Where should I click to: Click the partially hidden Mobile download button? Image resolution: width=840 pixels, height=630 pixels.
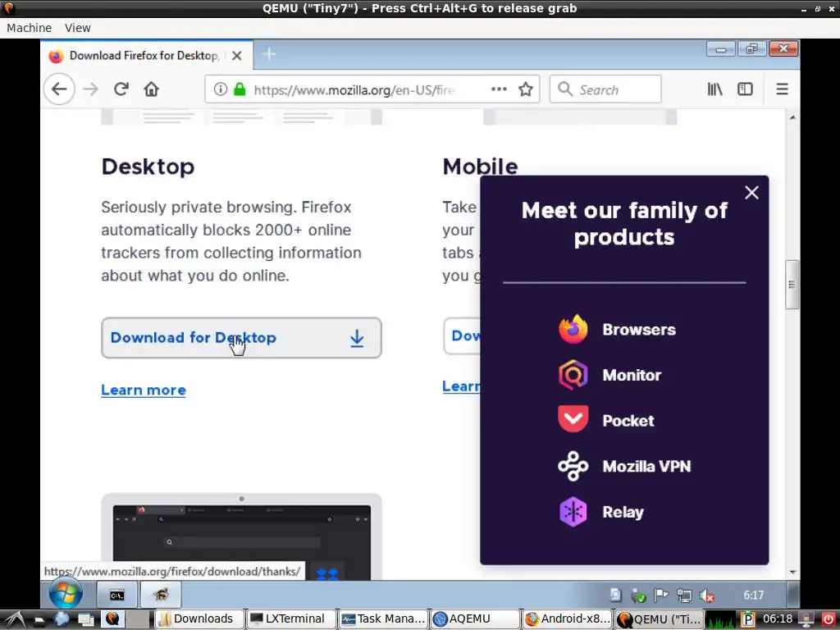pyautogui.click(x=461, y=336)
